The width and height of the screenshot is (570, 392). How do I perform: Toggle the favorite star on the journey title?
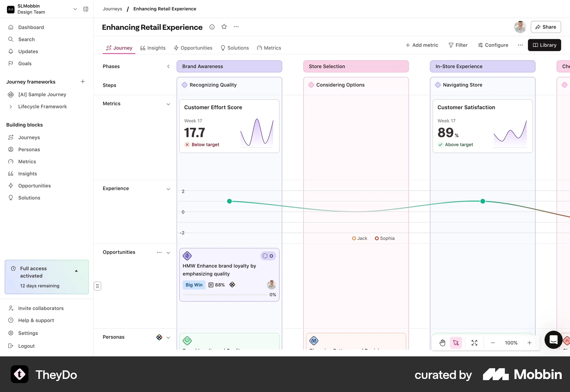click(224, 27)
